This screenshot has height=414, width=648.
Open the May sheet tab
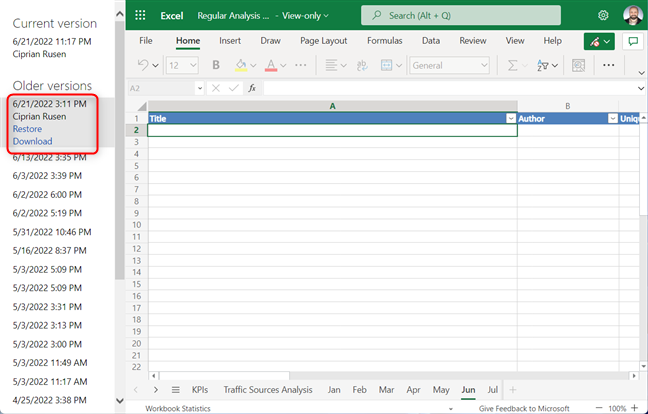pyautogui.click(x=441, y=390)
